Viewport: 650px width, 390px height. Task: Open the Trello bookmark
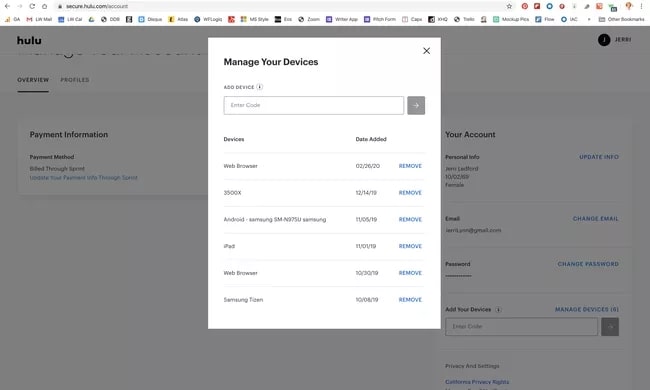[x=464, y=19]
